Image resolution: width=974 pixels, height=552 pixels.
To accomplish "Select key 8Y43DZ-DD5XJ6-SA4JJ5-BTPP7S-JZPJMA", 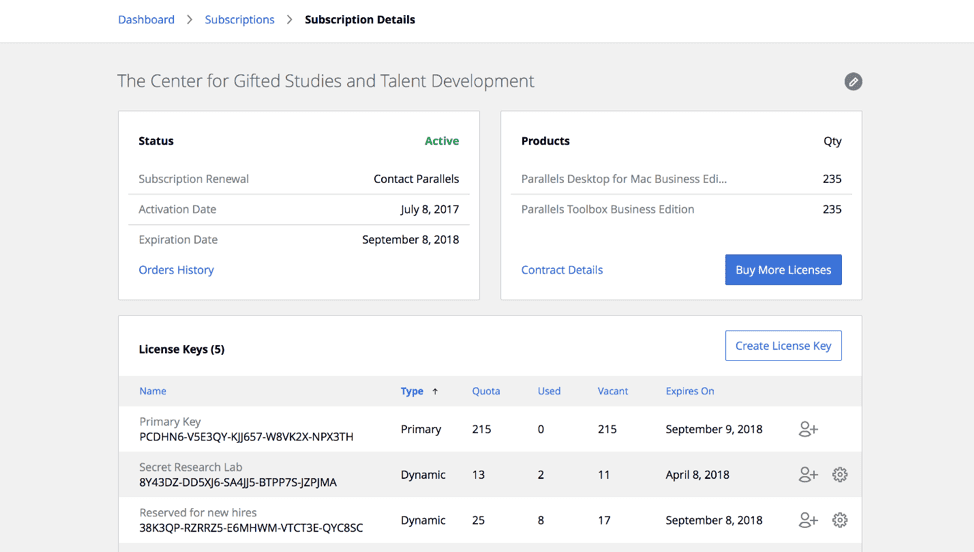I will click(x=238, y=482).
